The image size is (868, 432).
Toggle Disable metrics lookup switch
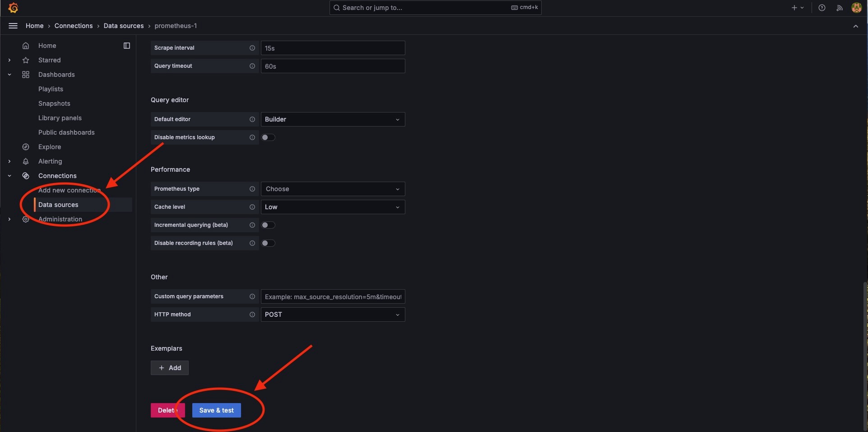[268, 137]
